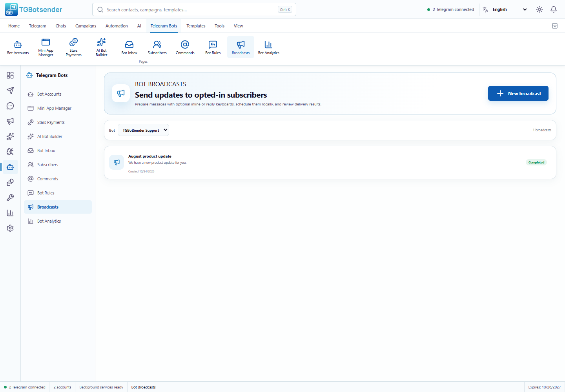
Task: Click the Stars Payments ribbon icon
Action: (74, 47)
